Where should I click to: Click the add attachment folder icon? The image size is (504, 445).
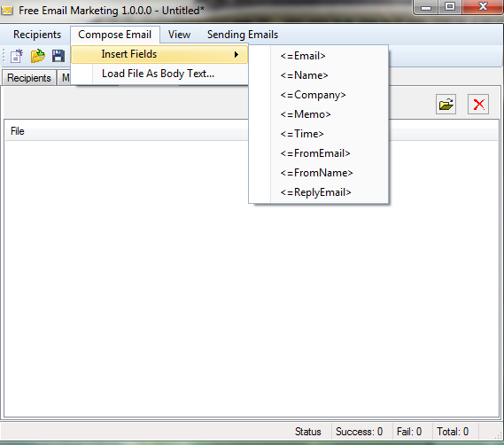[446, 105]
